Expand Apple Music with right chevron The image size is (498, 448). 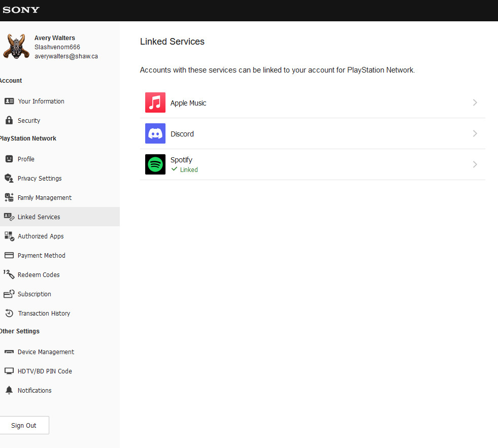pyautogui.click(x=475, y=102)
